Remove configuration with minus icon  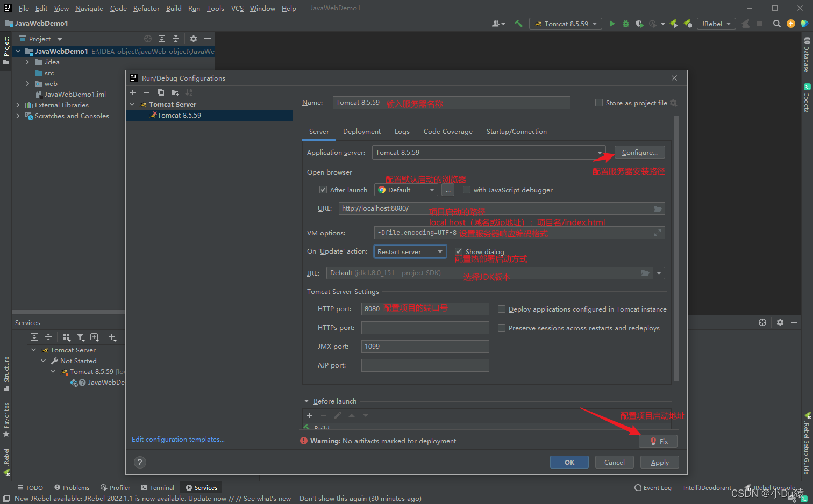click(x=147, y=92)
